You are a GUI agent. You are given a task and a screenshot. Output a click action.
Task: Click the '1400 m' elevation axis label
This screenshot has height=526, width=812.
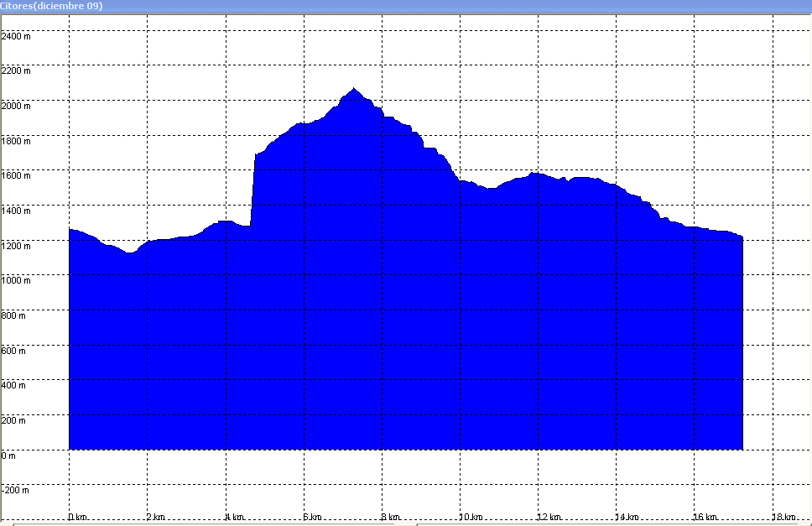(16, 211)
